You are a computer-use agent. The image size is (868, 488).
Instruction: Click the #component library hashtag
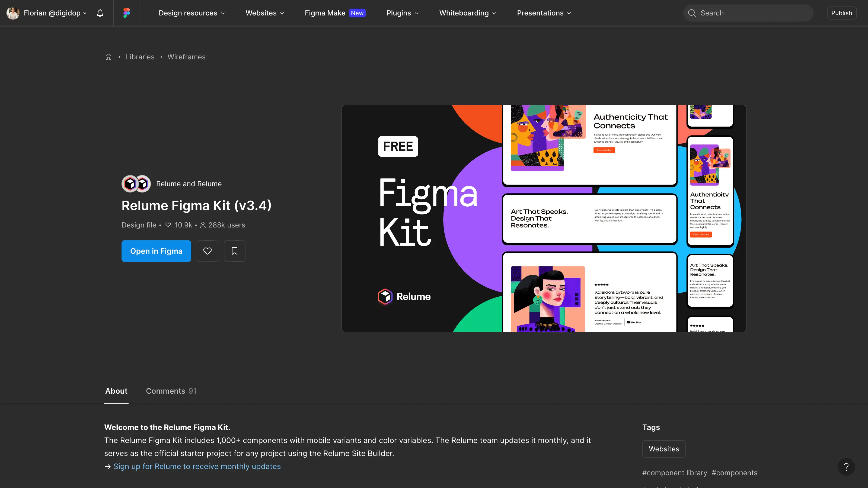[675, 473]
